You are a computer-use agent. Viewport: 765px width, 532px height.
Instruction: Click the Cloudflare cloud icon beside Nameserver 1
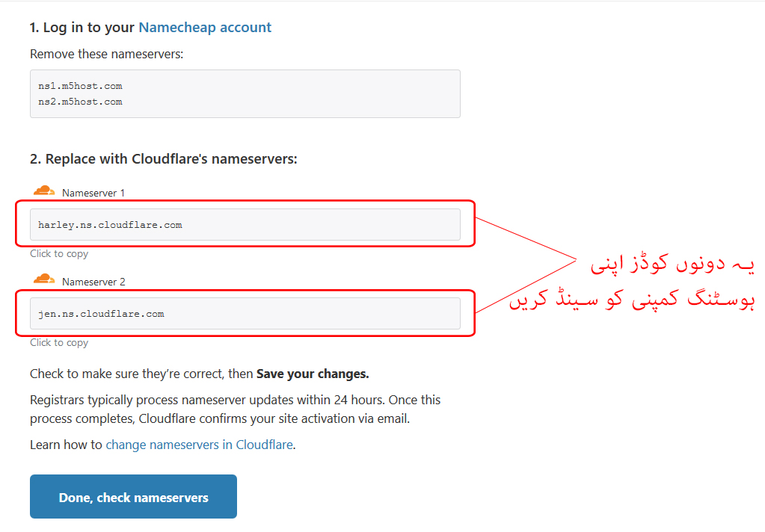[x=44, y=191]
